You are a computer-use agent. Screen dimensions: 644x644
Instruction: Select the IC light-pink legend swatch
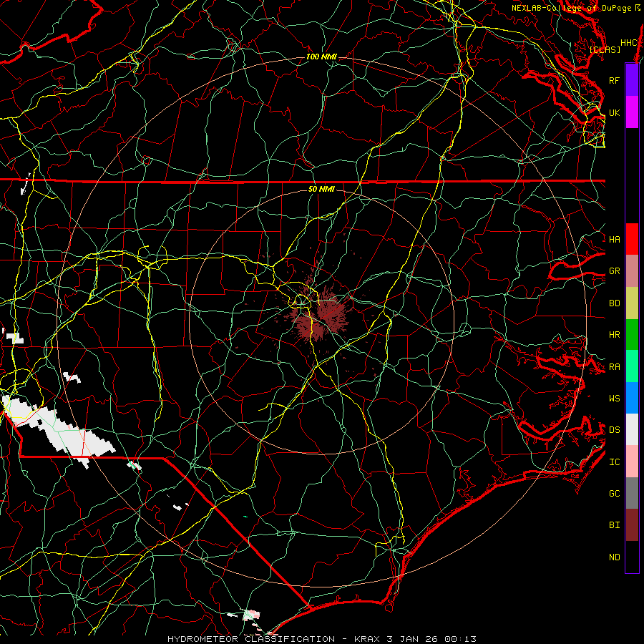click(x=632, y=462)
